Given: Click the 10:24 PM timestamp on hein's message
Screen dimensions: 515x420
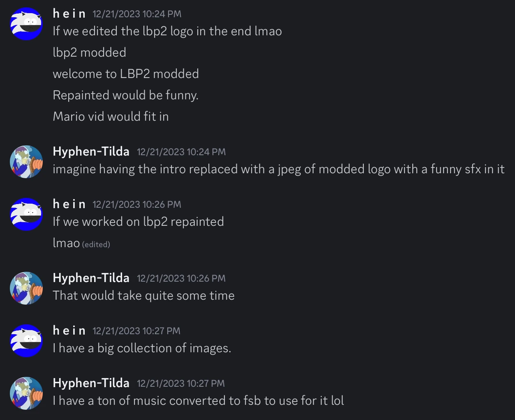Looking at the screenshot, I should click(x=137, y=14).
